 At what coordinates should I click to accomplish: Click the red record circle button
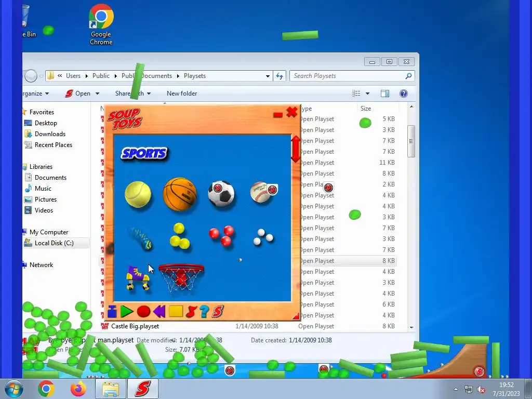click(x=143, y=312)
